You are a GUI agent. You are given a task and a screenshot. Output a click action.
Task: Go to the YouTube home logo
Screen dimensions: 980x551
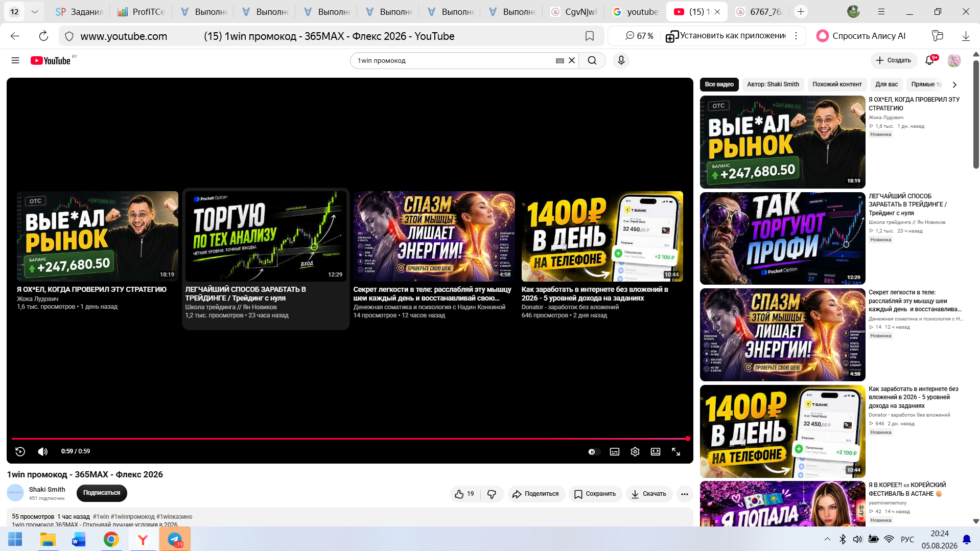(x=51, y=60)
